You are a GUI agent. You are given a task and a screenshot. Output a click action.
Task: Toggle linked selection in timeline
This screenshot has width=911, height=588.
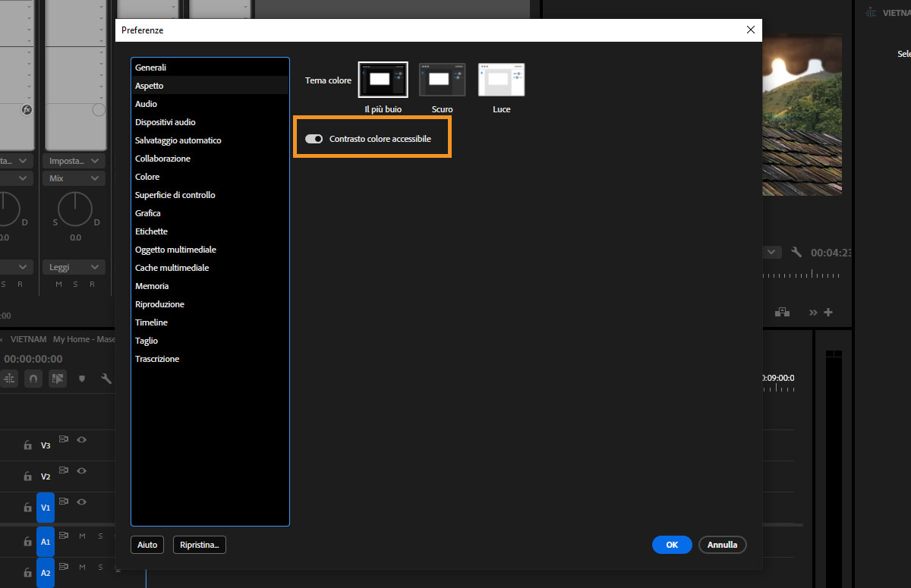[58, 378]
